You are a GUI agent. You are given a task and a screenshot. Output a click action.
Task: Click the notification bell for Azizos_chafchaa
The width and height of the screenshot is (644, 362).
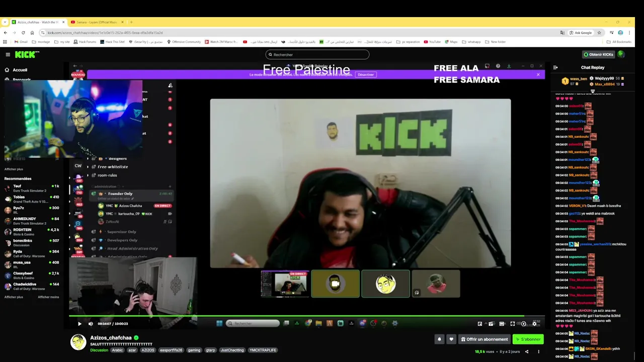pyautogui.click(x=439, y=339)
